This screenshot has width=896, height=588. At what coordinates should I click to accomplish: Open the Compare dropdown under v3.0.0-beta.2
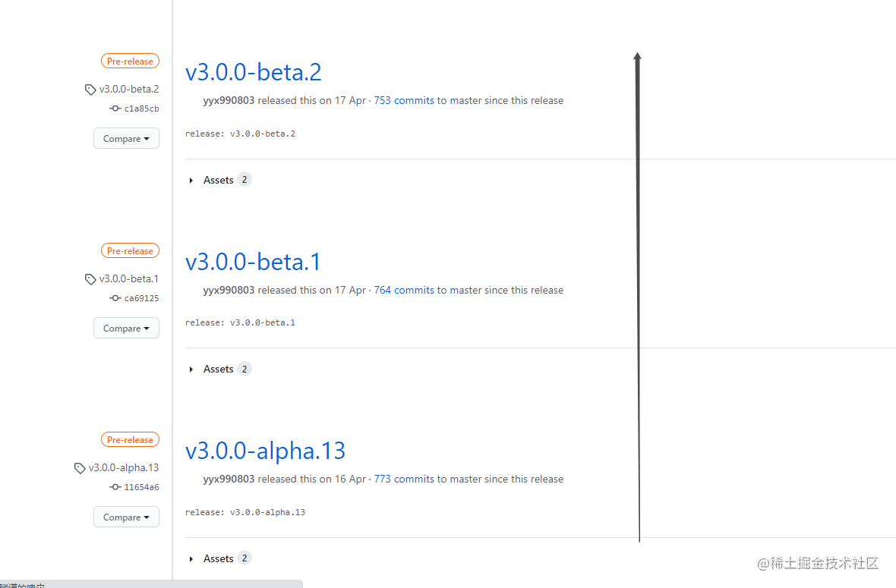point(126,138)
